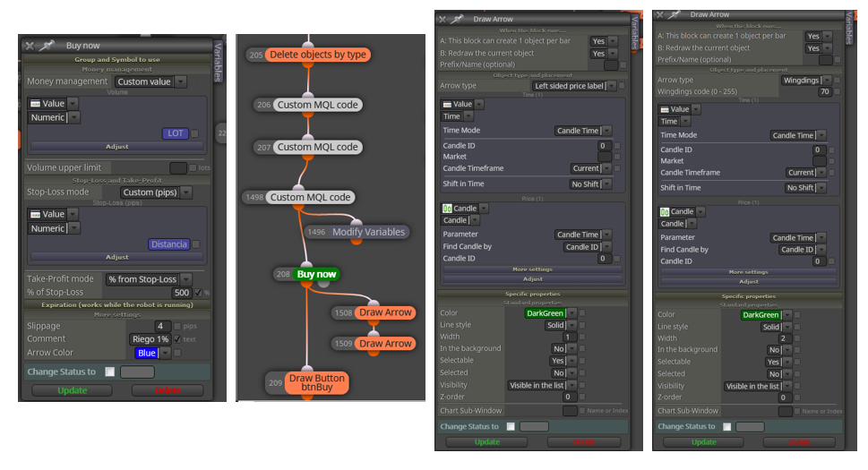Click the pin icon in right Draw Arrow panel
Screen dimensions: 868x470
pyautogui.click(x=675, y=14)
